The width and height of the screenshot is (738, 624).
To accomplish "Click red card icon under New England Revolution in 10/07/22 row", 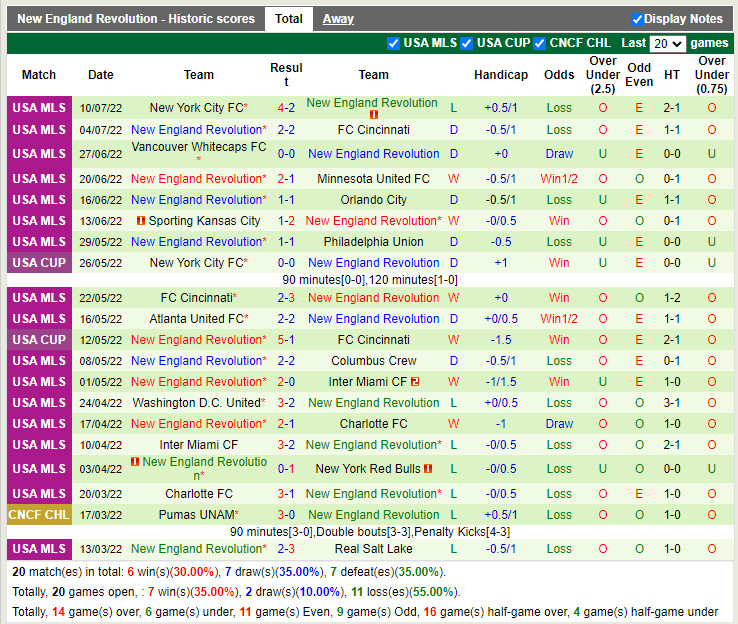I will (373, 115).
